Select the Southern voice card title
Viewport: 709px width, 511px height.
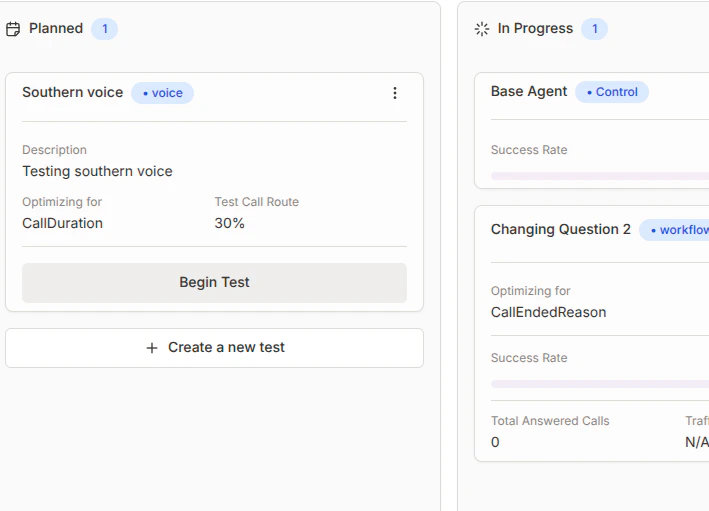[x=73, y=92]
